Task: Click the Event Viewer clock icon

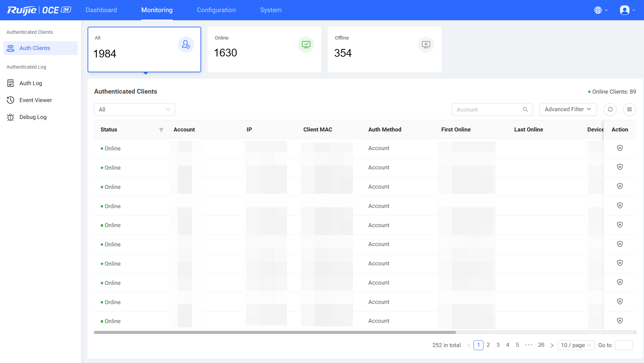Action: click(x=11, y=100)
